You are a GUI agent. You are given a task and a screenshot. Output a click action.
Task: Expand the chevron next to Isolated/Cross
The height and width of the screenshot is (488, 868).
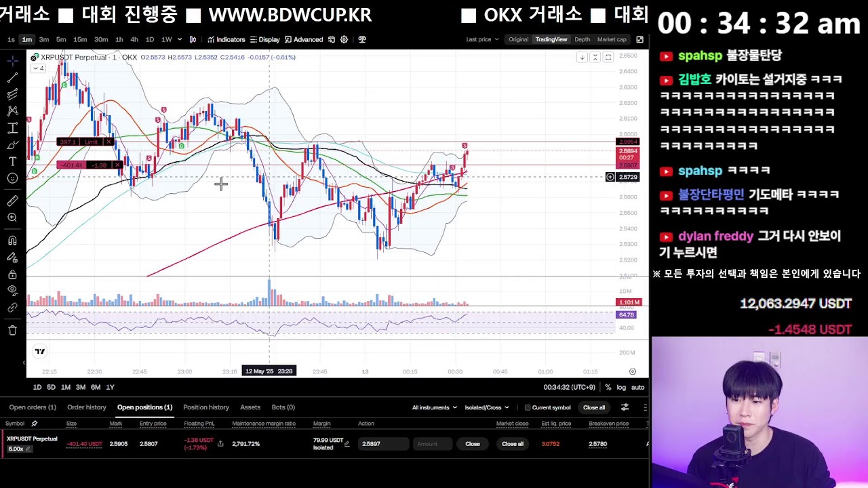[505, 407]
